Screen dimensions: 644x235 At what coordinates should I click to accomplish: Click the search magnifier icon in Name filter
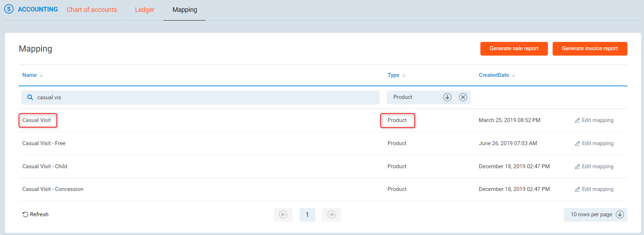[30, 97]
